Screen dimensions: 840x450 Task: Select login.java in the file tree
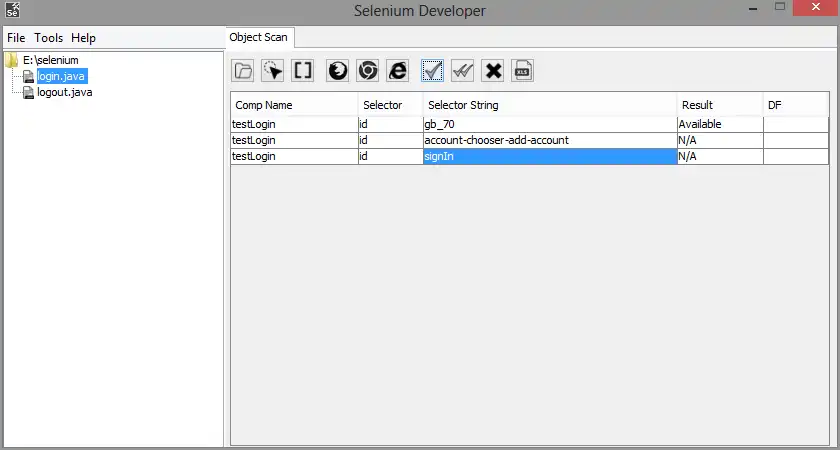click(61, 76)
